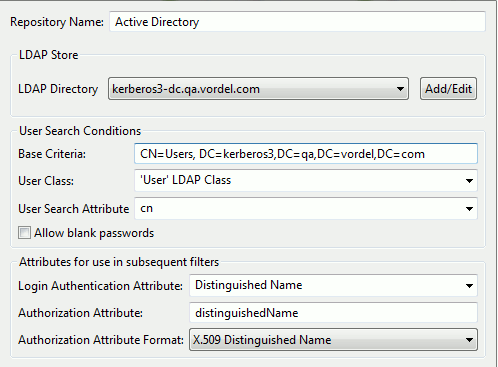Screen dimensions: 498x367
Task: Click the Base Criteria text field
Action: pyautogui.click(x=306, y=154)
